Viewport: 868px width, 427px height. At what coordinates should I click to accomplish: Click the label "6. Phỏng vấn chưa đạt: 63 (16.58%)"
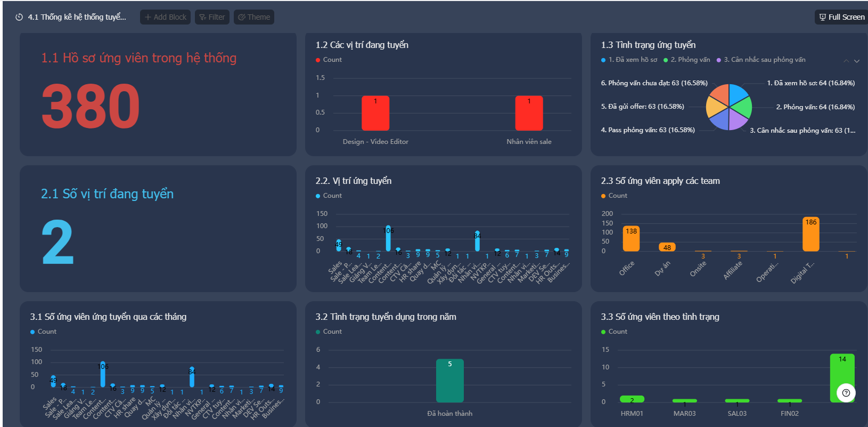coord(654,83)
